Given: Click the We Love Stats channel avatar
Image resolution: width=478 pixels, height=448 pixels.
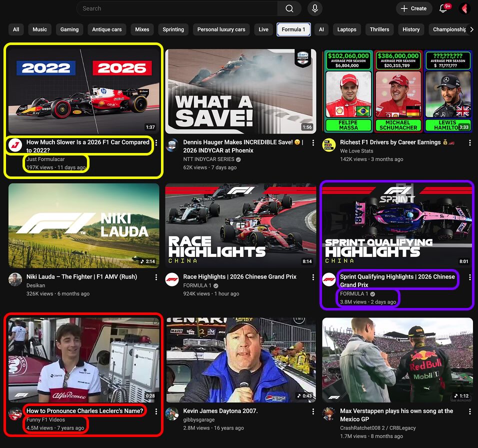Looking at the screenshot, I should click(x=328, y=145).
